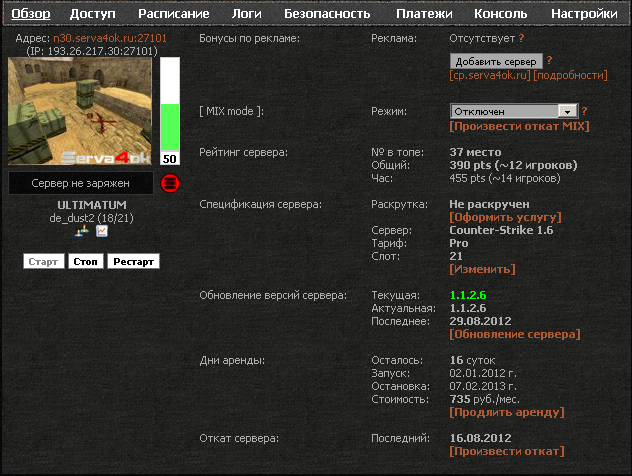Viewport: 632px width, 476px height.
Task: Click the load value 50 under the bar
Action: tap(170, 159)
